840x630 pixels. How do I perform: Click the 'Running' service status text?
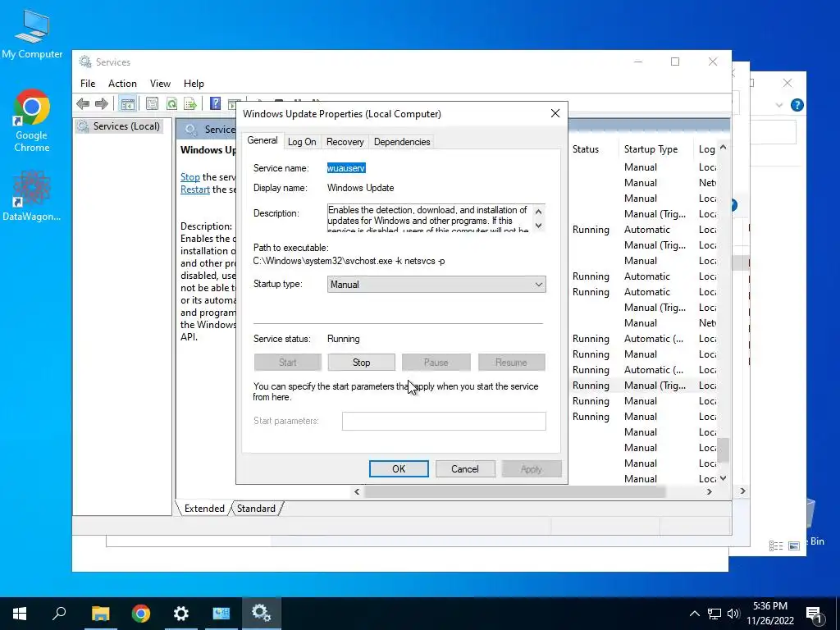[344, 339]
